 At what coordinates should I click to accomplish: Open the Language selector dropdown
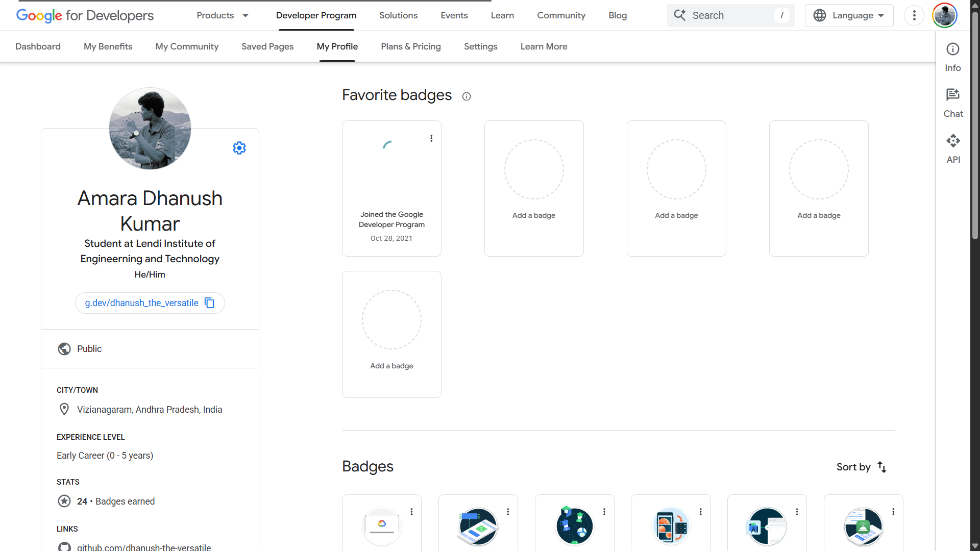[x=849, y=15]
